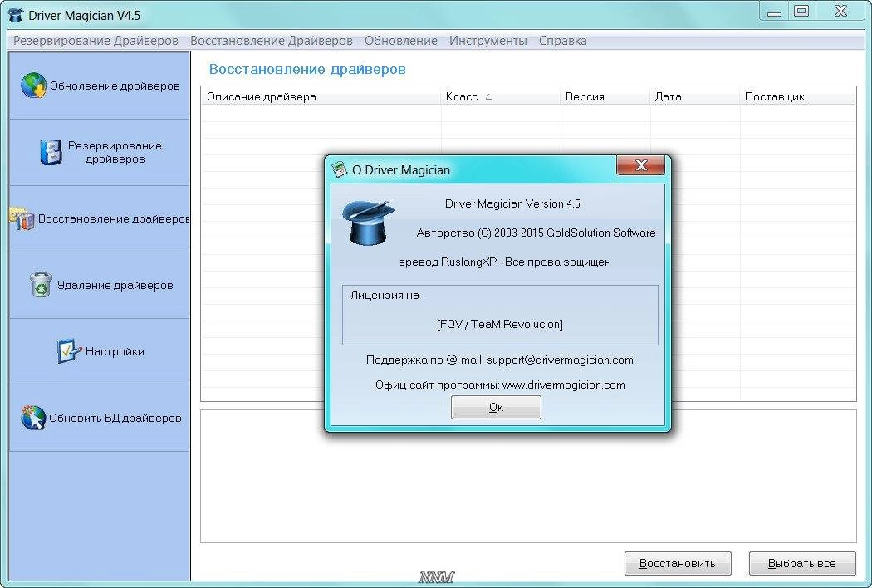This screenshot has height=588, width=872.
Task: Click Обновить БД драйверов sidebar label
Action: coord(115,418)
